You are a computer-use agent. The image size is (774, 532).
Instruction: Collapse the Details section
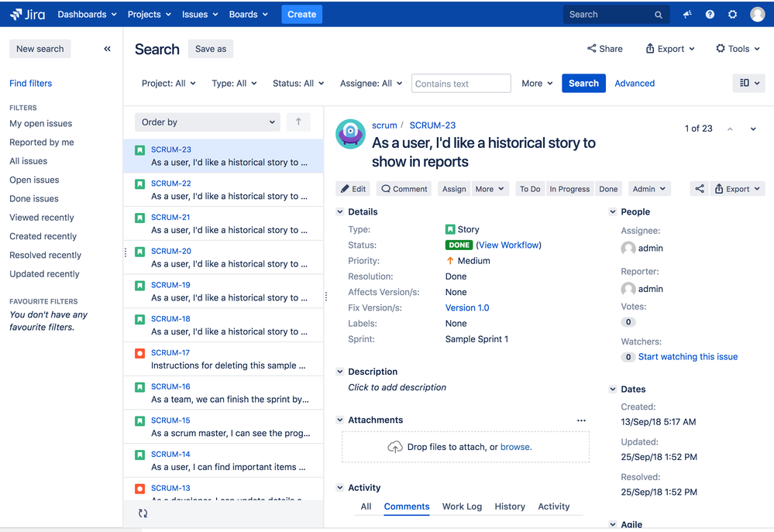pos(339,212)
